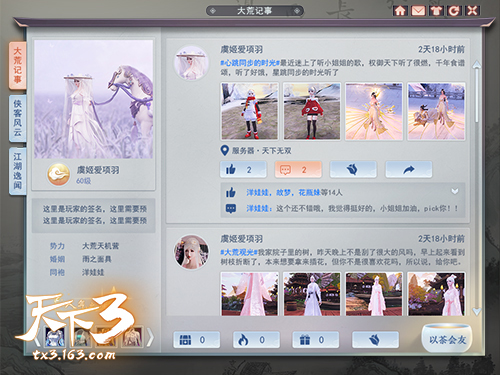Screen dimensions: 500x375
Task: Click the server location pin icon
Action: [x=225, y=151]
